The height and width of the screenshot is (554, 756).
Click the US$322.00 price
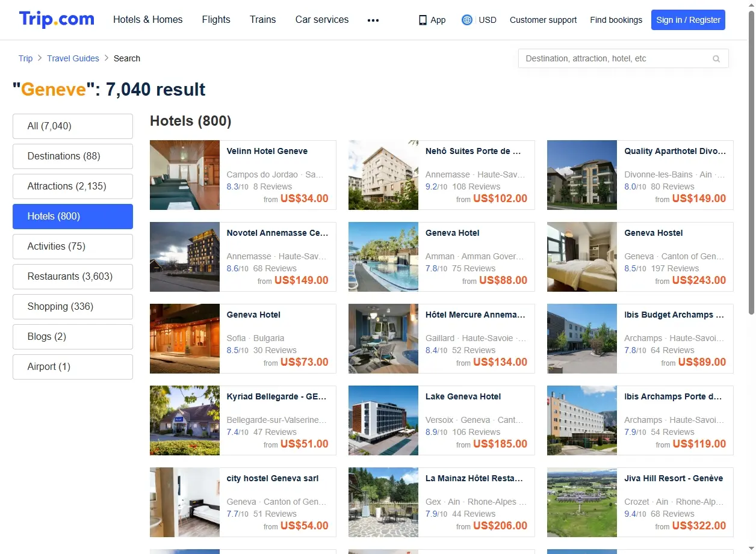tap(699, 526)
